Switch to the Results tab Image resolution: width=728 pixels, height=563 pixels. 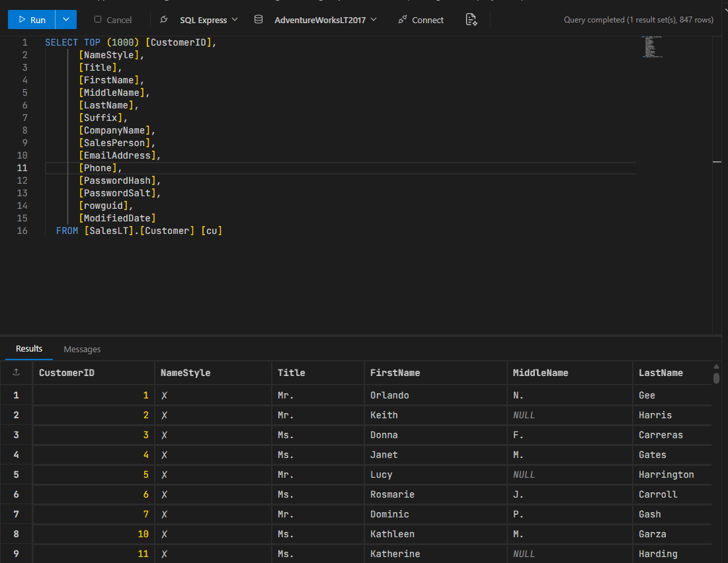point(29,348)
